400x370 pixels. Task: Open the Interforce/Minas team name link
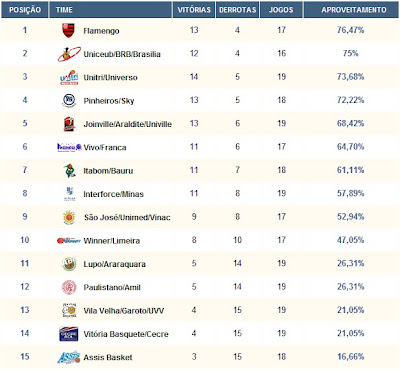[114, 194]
